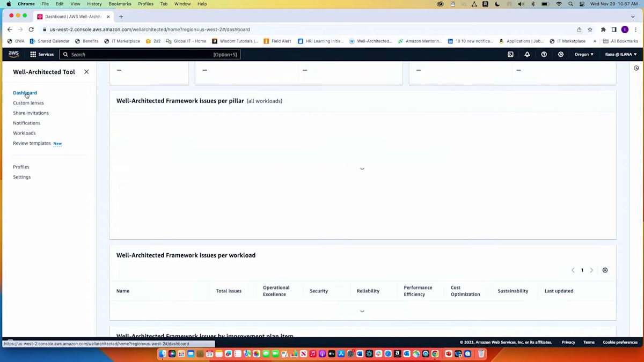
Task: Sort table by Last updated column
Action: click(559, 291)
